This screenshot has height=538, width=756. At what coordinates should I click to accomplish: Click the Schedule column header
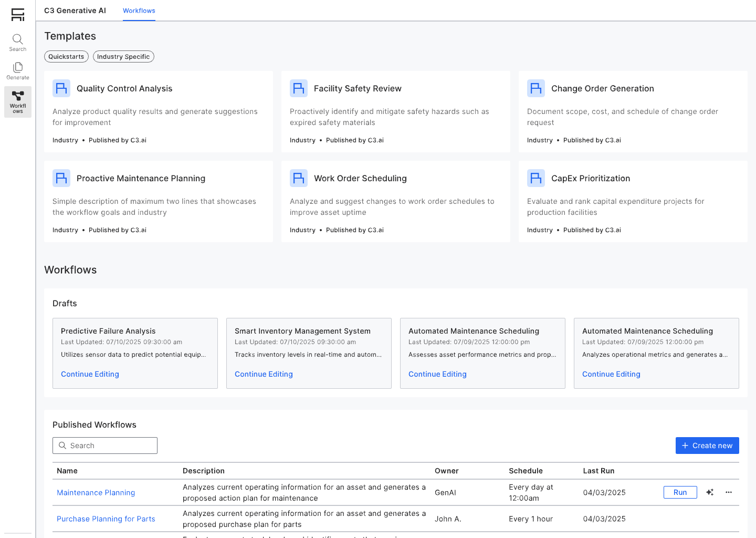click(x=526, y=471)
